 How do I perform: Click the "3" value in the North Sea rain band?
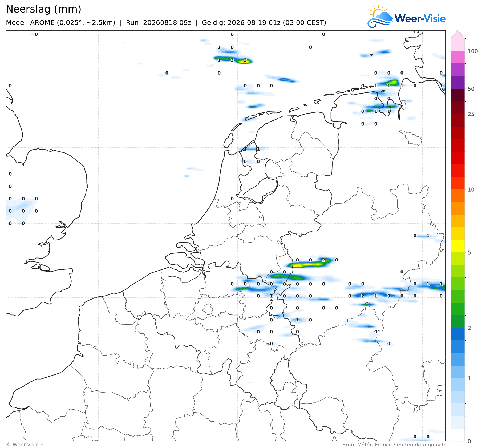pyautogui.click(x=232, y=60)
